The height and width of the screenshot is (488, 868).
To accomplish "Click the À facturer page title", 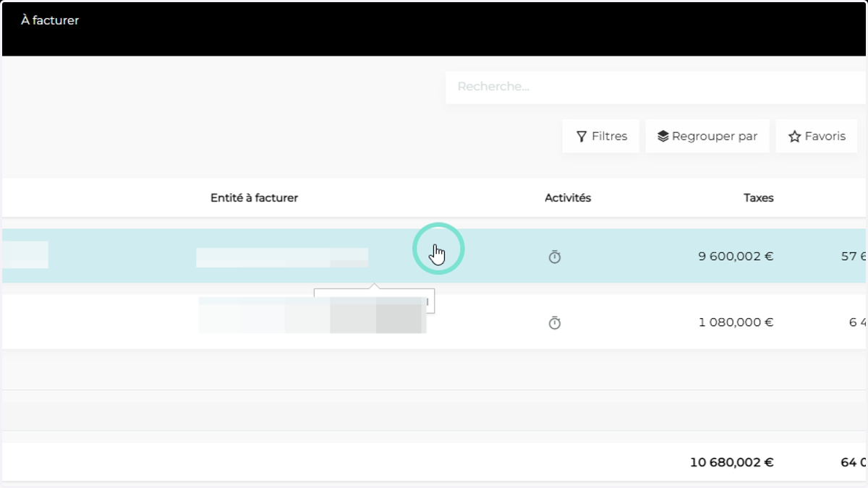I will coord(50,20).
